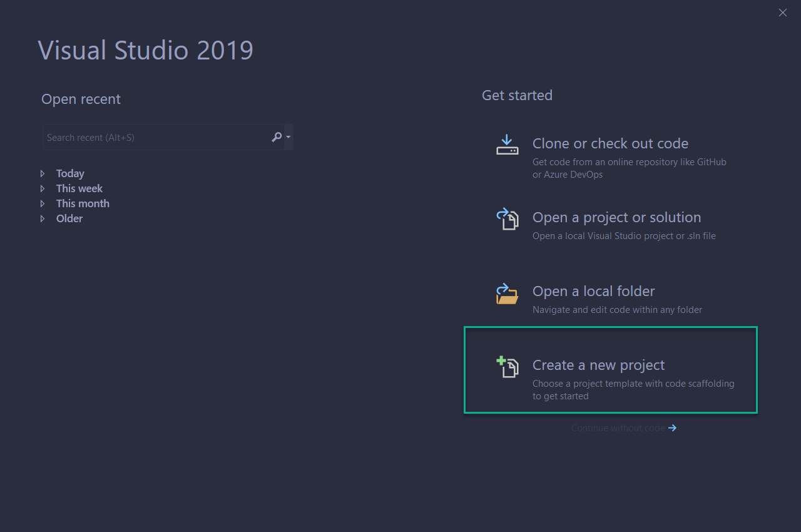Click the This week label
This screenshot has width=801, height=532.
(x=79, y=188)
